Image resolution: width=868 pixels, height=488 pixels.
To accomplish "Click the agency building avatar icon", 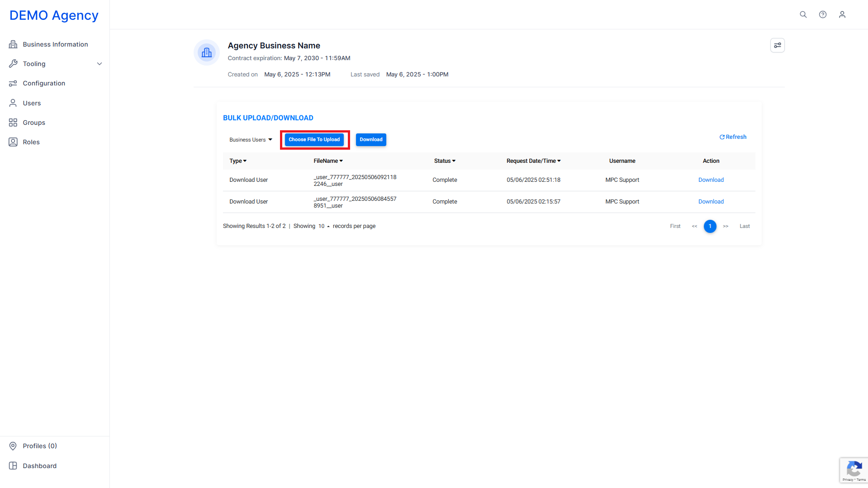I will (207, 52).
